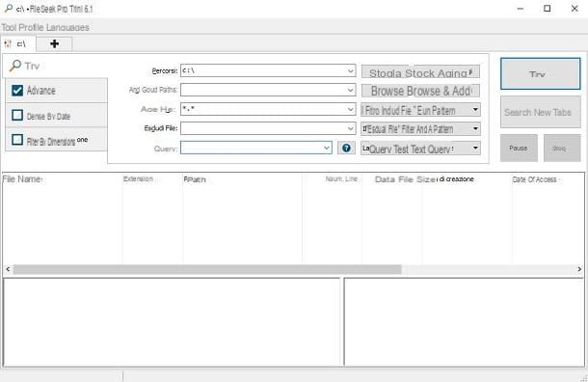
Task: Click the large Trv search button
Action: click(541, 73)
